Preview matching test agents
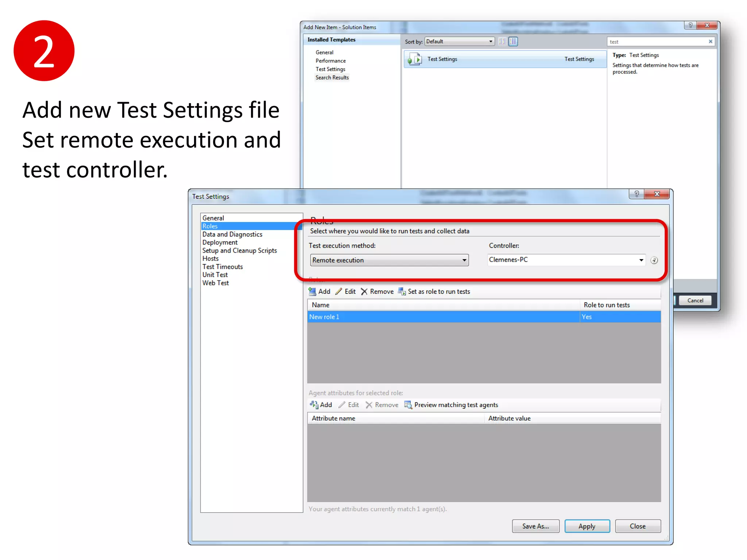This screenshot has width=747, height=560. click(451, 405)
